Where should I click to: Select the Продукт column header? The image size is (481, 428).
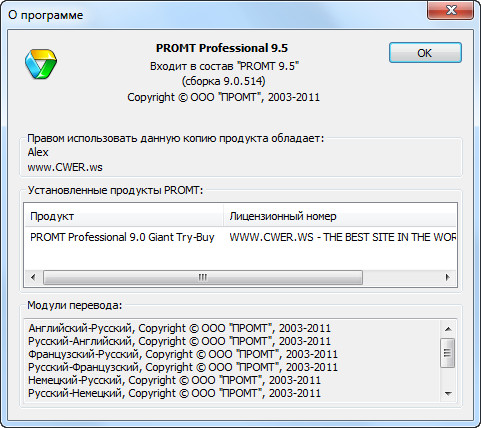pos(124,216)
